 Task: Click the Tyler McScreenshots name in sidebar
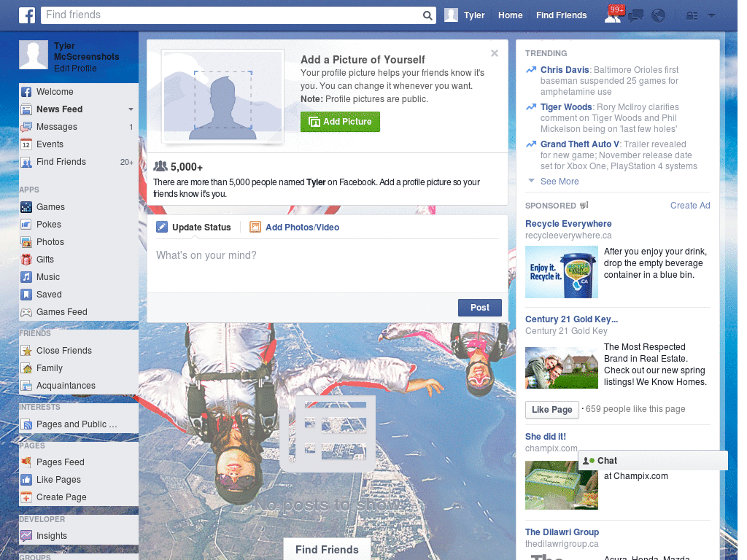86,52
